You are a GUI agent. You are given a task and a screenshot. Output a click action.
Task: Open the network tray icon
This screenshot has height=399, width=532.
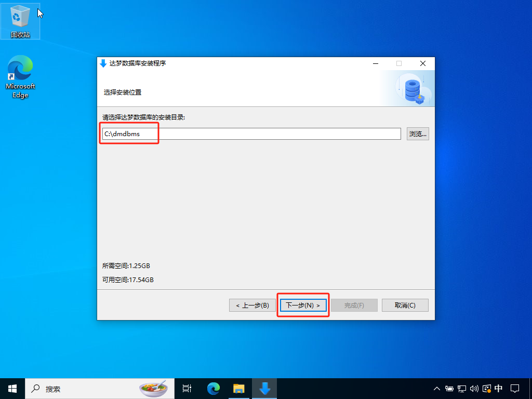coord(461,389)
